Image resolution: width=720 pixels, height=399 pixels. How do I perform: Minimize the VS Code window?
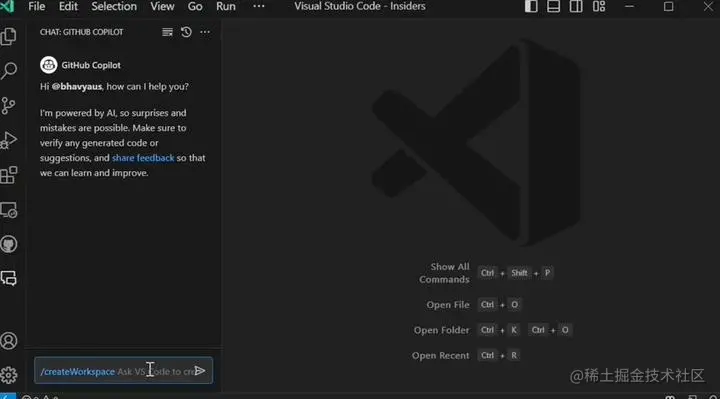(630, 6)
